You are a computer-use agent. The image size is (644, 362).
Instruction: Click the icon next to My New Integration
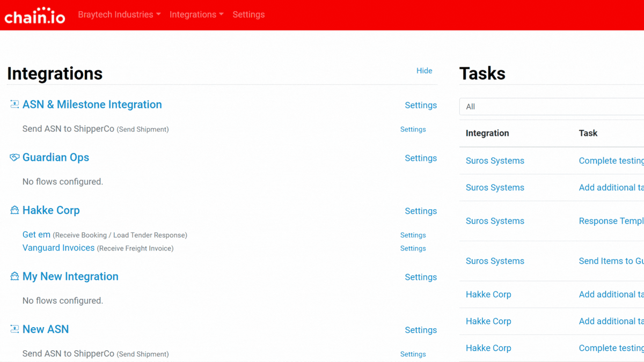pos(14,276)
